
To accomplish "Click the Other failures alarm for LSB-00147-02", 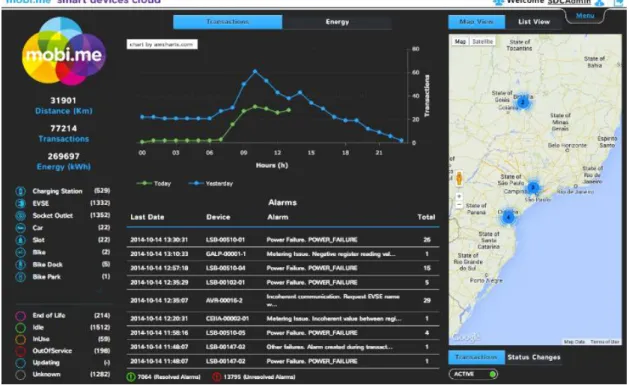I will point(329,347).
